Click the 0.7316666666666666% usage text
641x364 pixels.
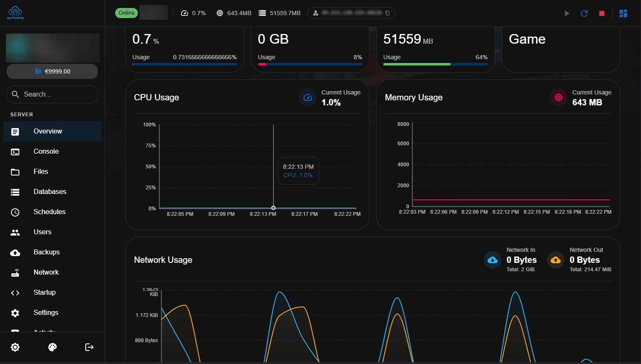(x=205, y=57)
